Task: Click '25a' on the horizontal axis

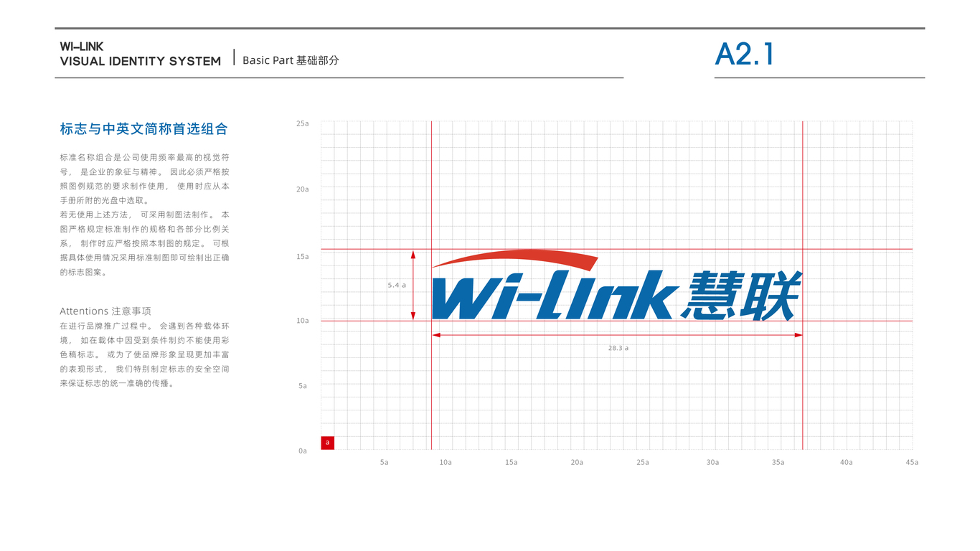Action: [642, 463]
